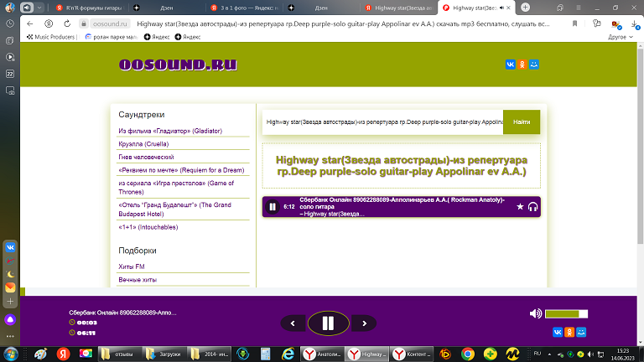Open the Гнев человеческий soundtrack link
Viewport: 644px width, 362px height.
146,158
